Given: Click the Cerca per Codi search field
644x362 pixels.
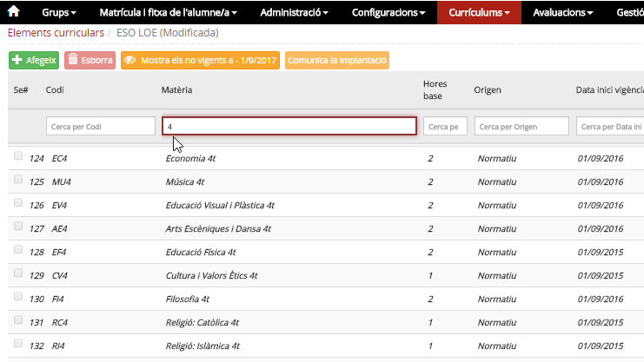Looking at the screenshot, I should click(x=101, y=127).
